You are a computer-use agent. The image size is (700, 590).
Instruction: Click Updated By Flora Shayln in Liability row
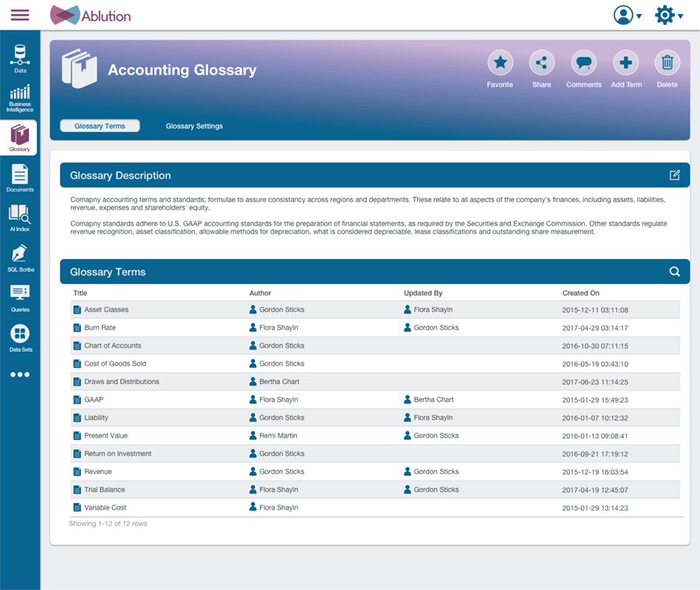(433, 417)
